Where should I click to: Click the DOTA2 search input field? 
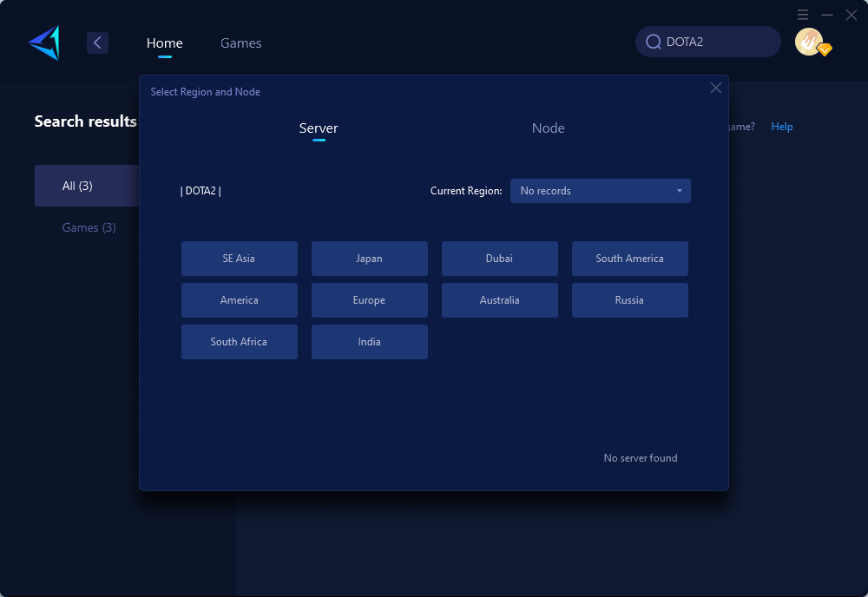[x=708, y=42]
